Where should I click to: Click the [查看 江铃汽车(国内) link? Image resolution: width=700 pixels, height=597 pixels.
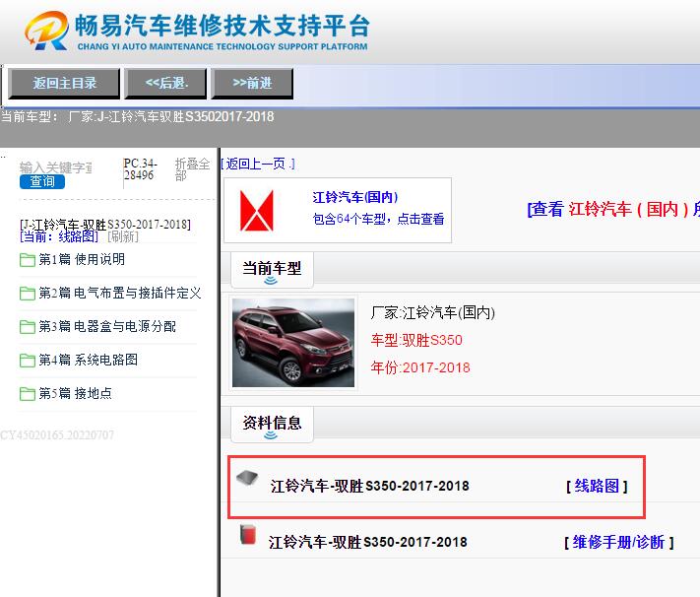(x=613, y=209)
